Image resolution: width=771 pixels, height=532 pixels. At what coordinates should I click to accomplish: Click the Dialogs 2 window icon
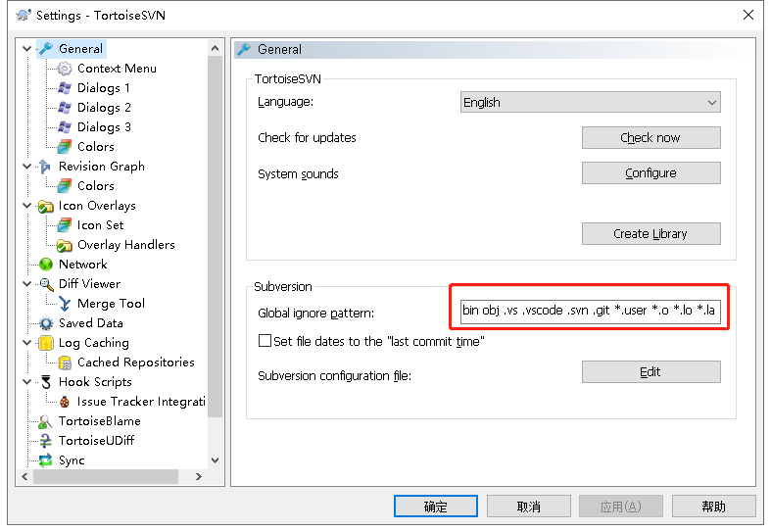click(x=65, y=108)
